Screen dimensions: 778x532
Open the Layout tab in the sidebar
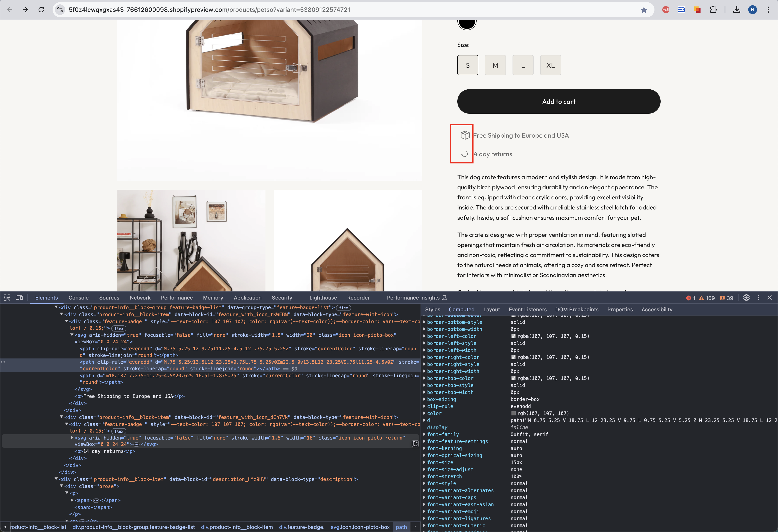click(x=491, y=309)
